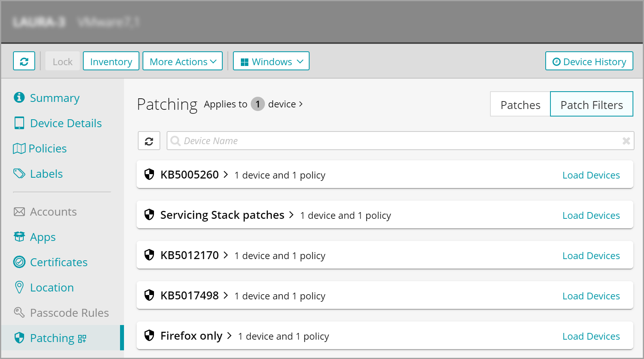This screenshot has height=359, width=644.
Task: Expand the Servicing Stack patches filter
Action: (227, 215)
